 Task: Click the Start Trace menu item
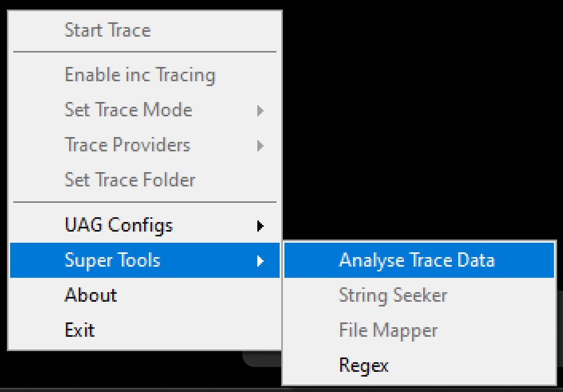(106, 30)
